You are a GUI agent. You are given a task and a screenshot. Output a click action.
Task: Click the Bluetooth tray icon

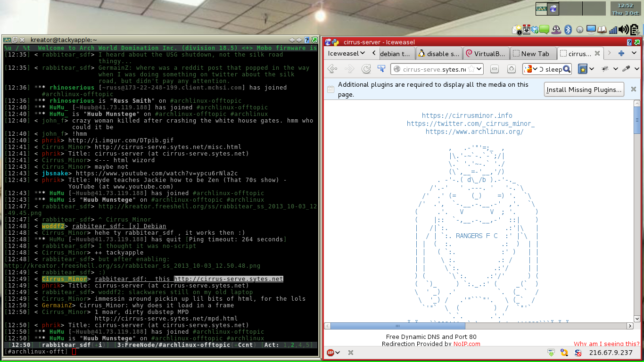click(568, 30)
